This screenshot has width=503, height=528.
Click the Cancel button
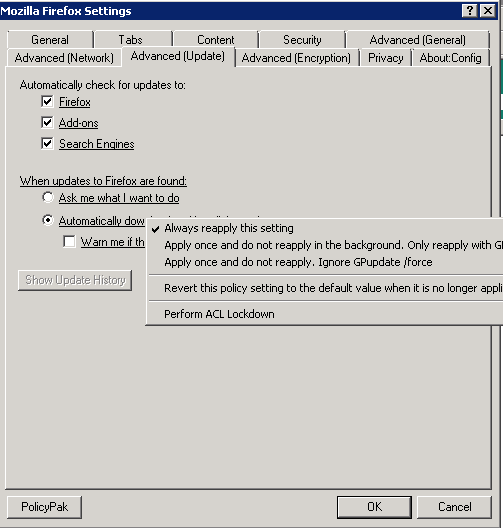pyautogui.click(x=455, y=507)
